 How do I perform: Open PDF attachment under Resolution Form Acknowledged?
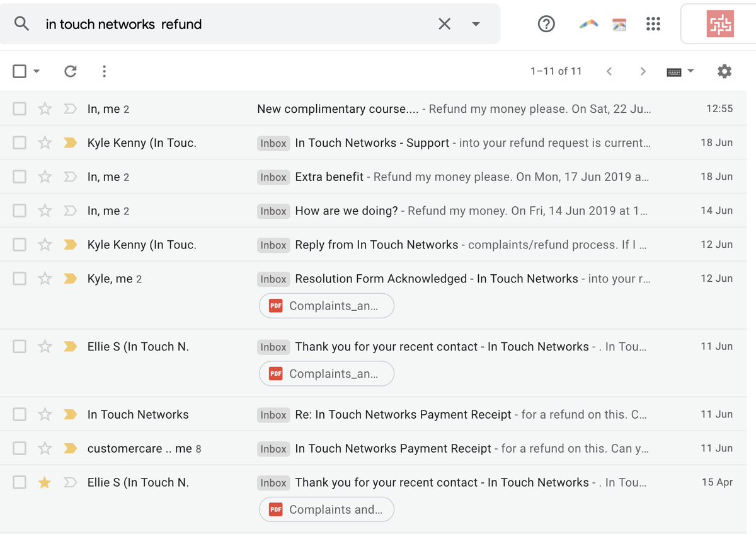click(326, 306)
